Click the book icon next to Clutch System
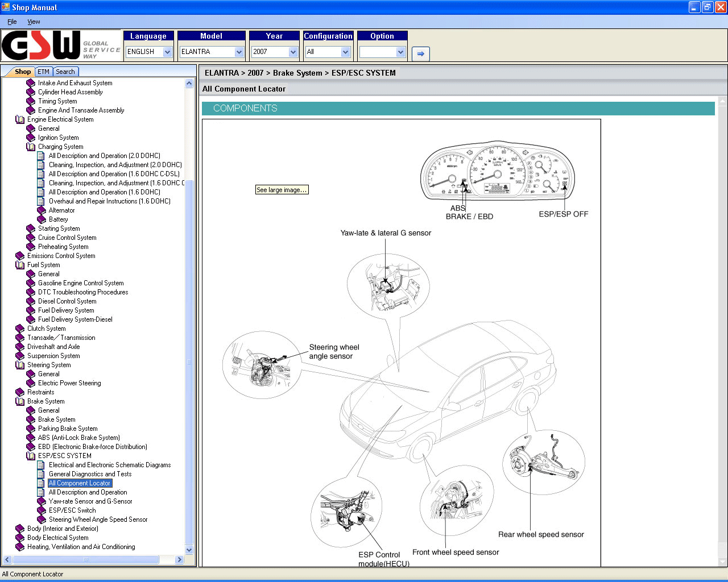The image size is (728, 582). [x=20, y=329]
